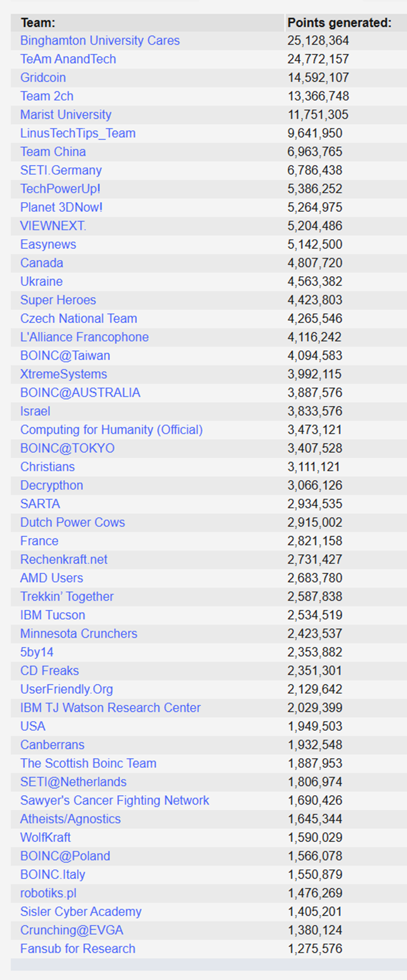Open the BOINC@Taiwan team link
Viewport: 407px width, 980px height.
[65, 355]
